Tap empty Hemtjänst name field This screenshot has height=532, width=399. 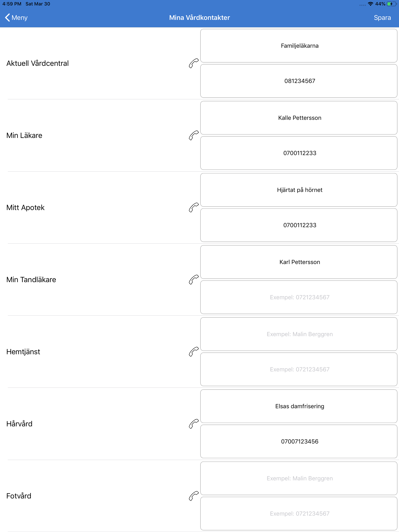(299, 334)
